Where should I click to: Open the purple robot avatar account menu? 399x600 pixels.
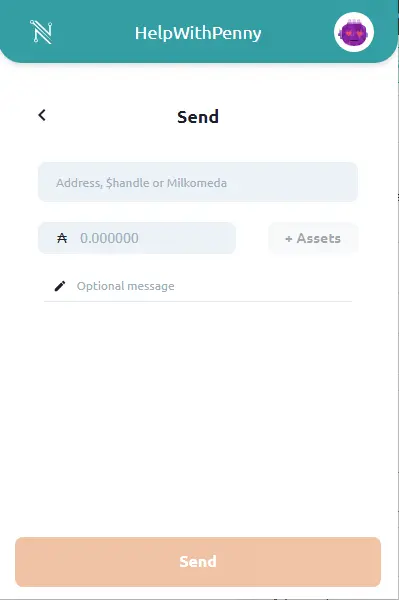point(354,32)
